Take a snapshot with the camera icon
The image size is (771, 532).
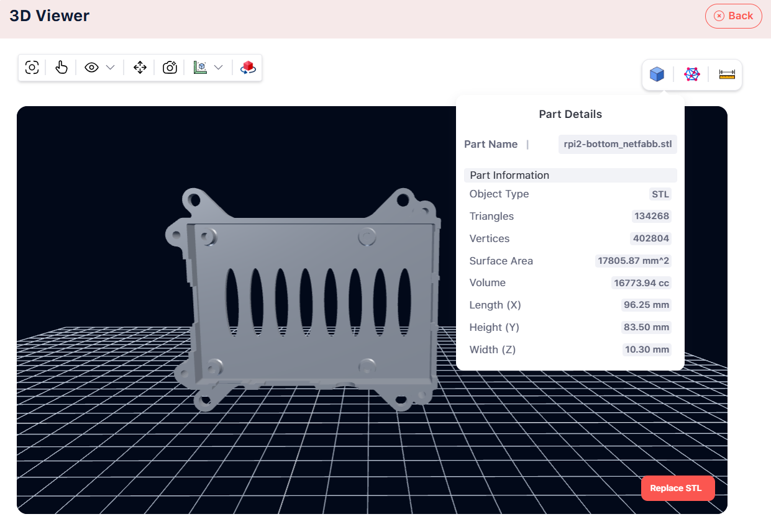click(170, 68)
